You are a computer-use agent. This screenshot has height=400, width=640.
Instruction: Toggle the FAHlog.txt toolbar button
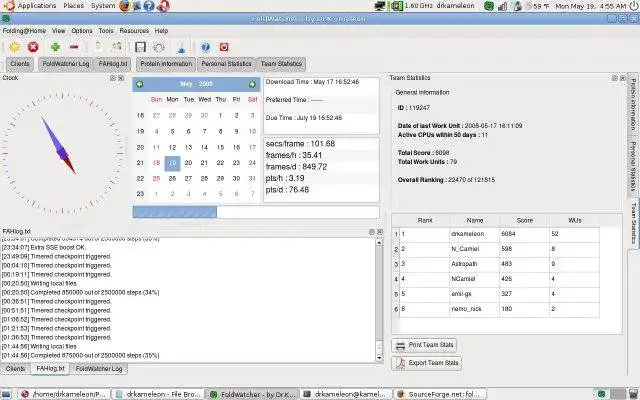113,64
